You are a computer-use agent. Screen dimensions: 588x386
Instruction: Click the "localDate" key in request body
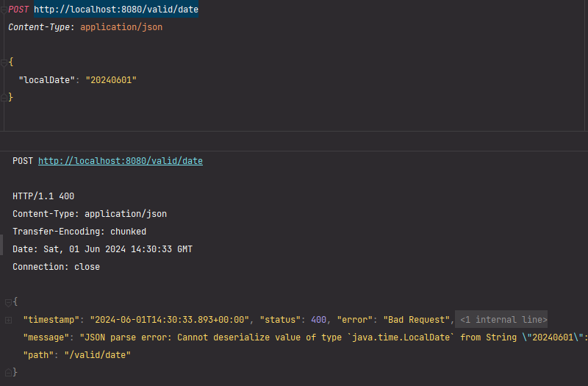click(47, 80)
